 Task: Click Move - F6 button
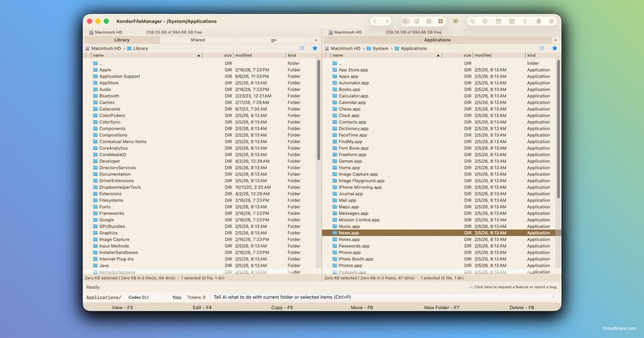click(362, 307)
